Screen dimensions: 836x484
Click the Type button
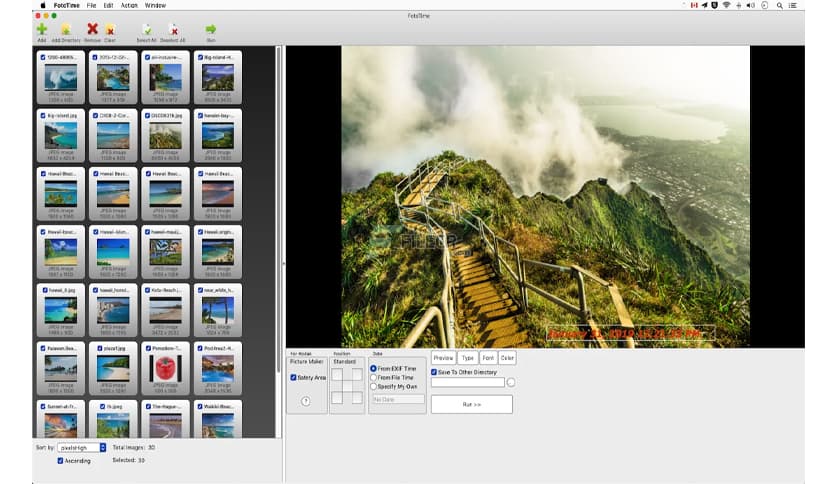(x=468, y=358)
